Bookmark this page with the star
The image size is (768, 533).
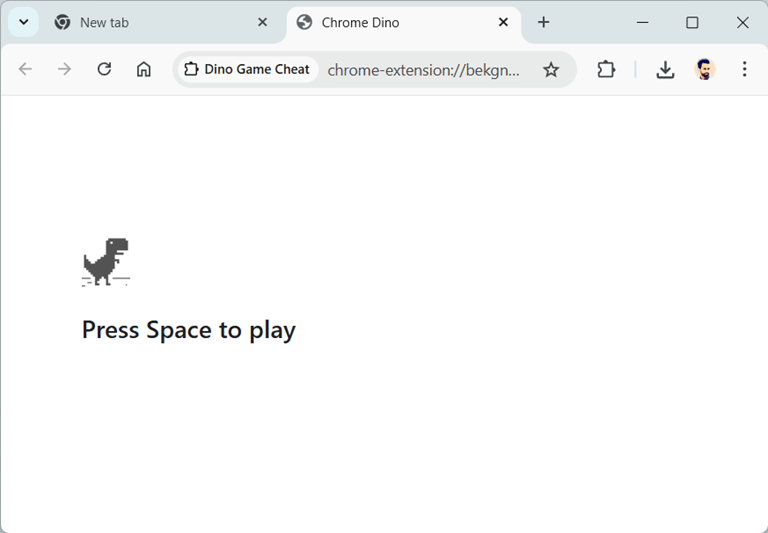click(551, 69)
